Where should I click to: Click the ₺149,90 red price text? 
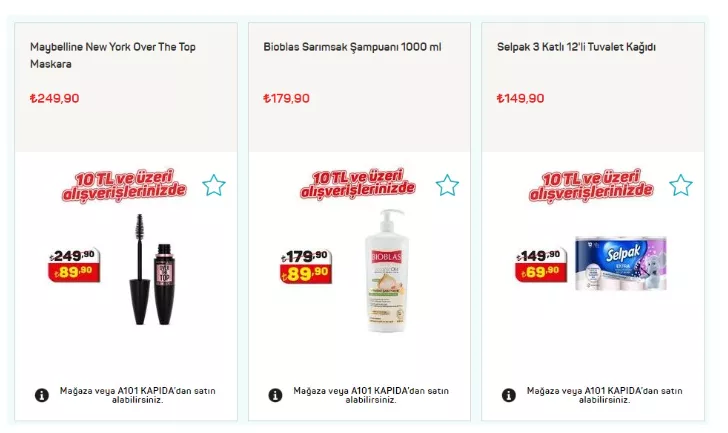click(520, 98)
